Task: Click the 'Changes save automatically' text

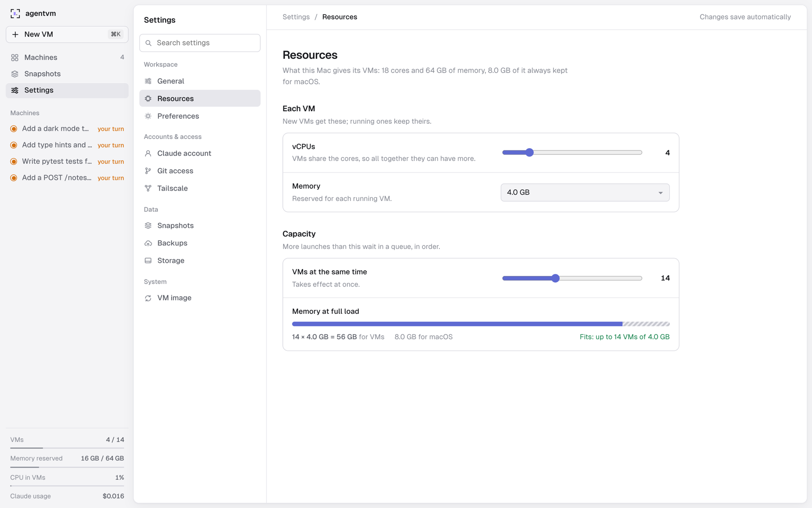Action: click(745, 17)
